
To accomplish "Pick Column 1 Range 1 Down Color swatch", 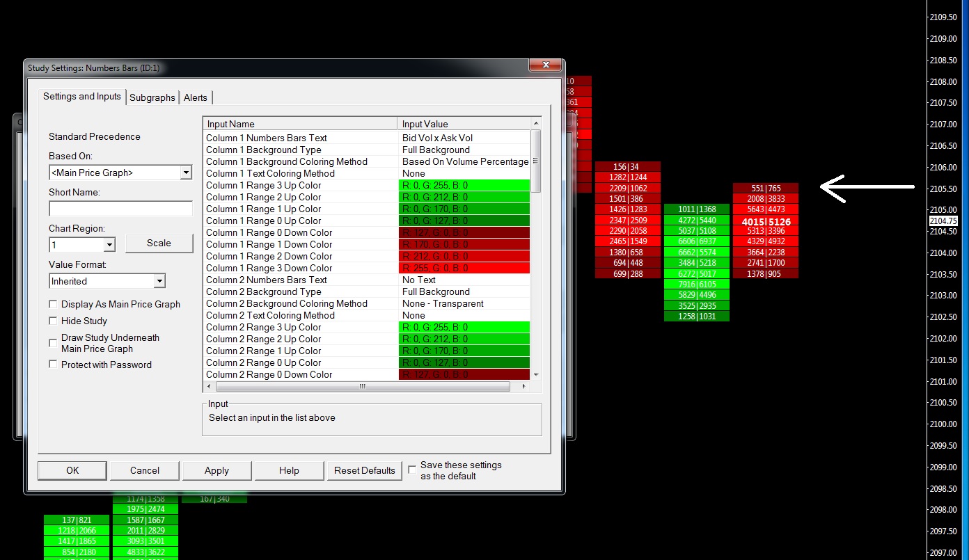I will pos(464,244).
